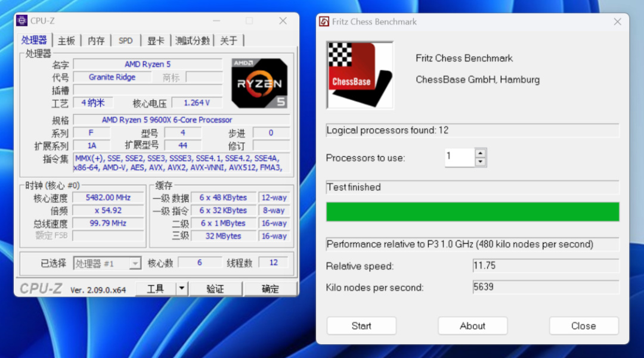Click the 步进 stepping value 0

[271, 132]
